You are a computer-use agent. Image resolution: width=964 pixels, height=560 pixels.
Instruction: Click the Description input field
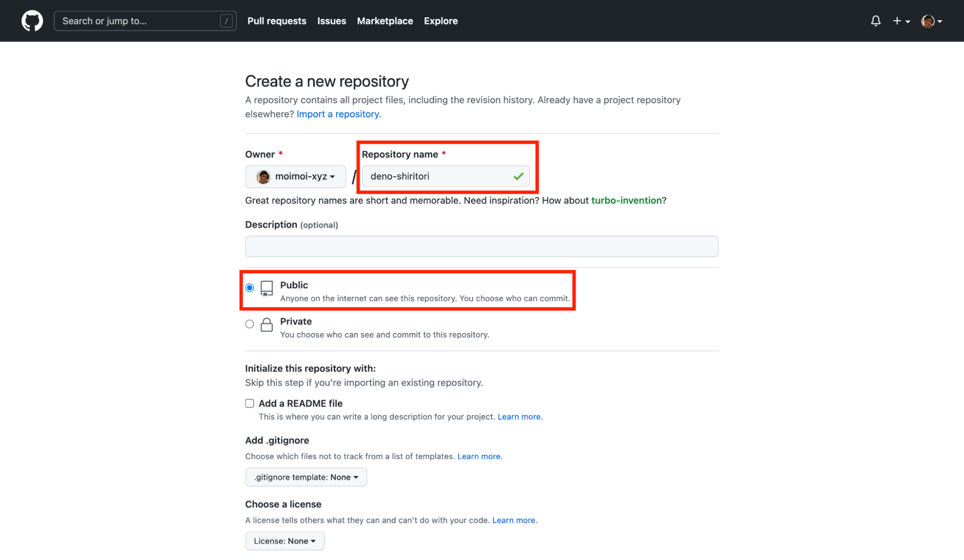pos(481,246)
